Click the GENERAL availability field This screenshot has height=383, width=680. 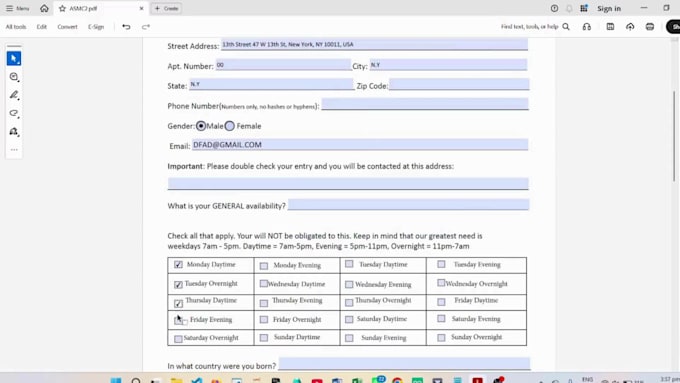coord(409,205)
